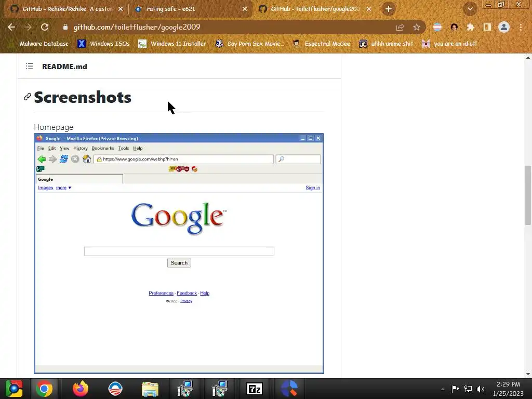This screenshot has width=532, height=399.
Task: Open the README table of contents icon
Action: click(x=30, y=66)
